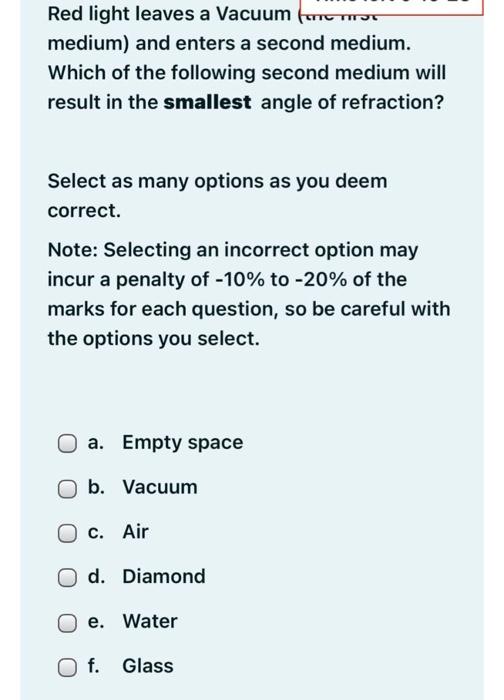504x700 pixels.
Task: Click the bold word 'smallest' in question
Action: [207, 102]
